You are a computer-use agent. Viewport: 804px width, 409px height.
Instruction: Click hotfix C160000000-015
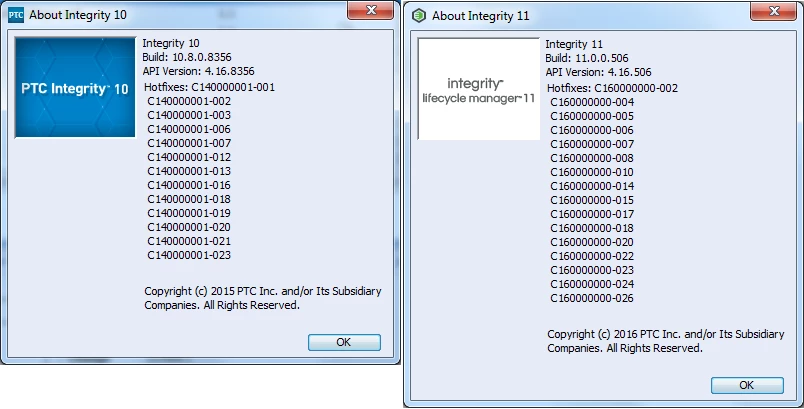[592, 200]
